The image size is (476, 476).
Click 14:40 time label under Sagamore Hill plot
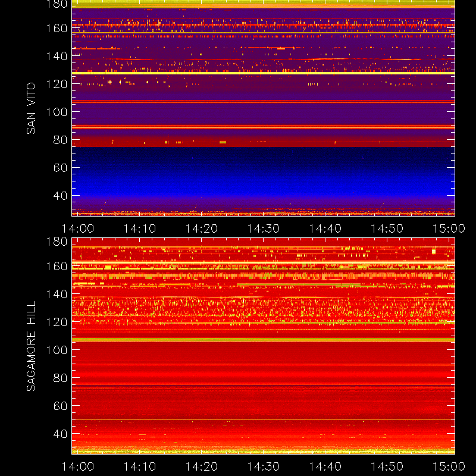coord(325,466)
